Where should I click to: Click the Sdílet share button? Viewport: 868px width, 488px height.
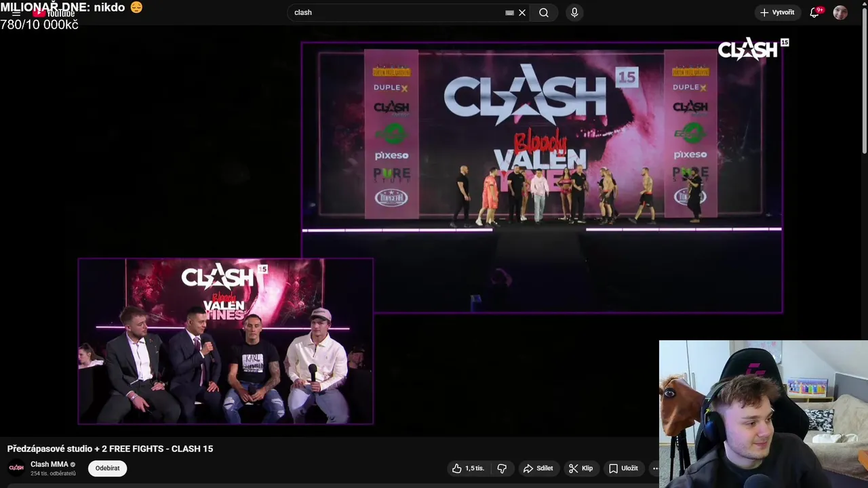pos(538,468)
